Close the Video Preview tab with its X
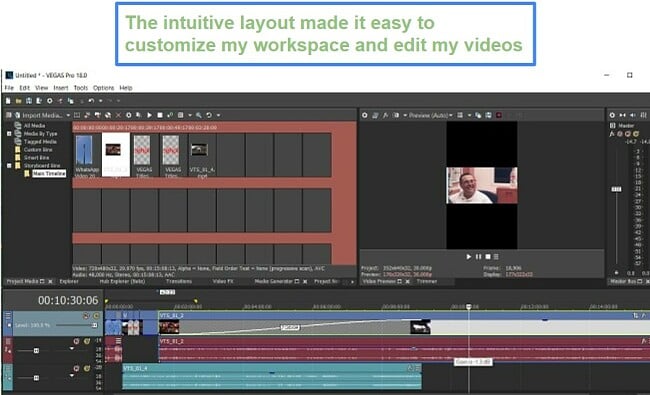This screenshot has height=395, width=650. (x=407, y=281)
